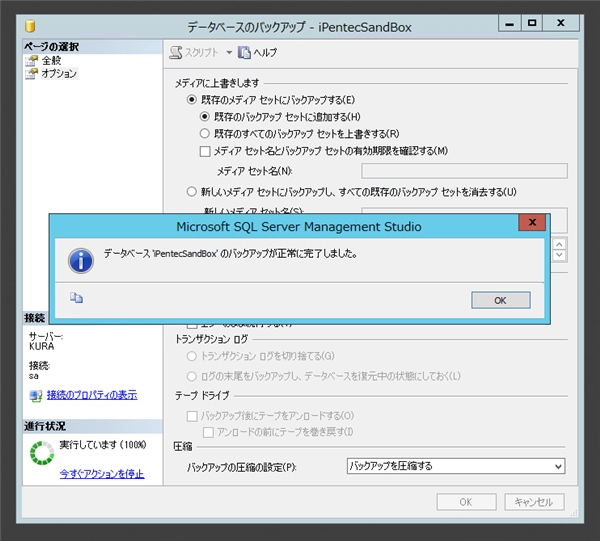The width and height of the screenshot is (600, 541).
Task: Click the database cylinder icon in title bar
Action: pos(30,26)
